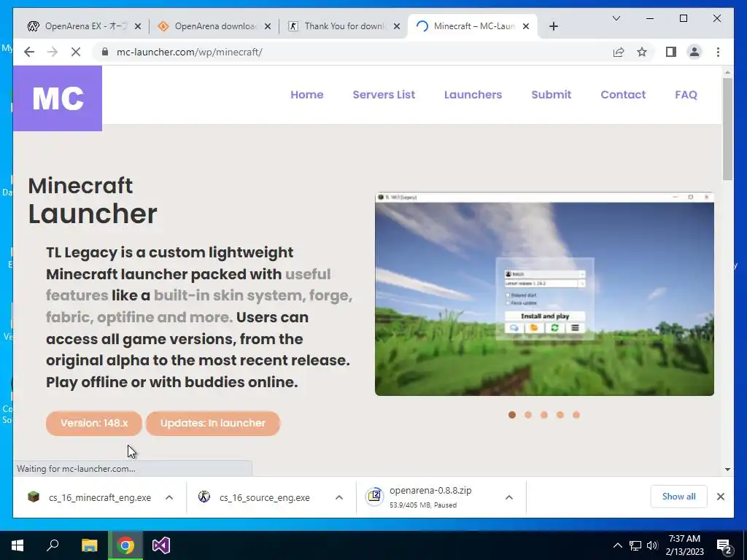Open a new browser tab
Screen dimensions: 747x560
point(553,26)
